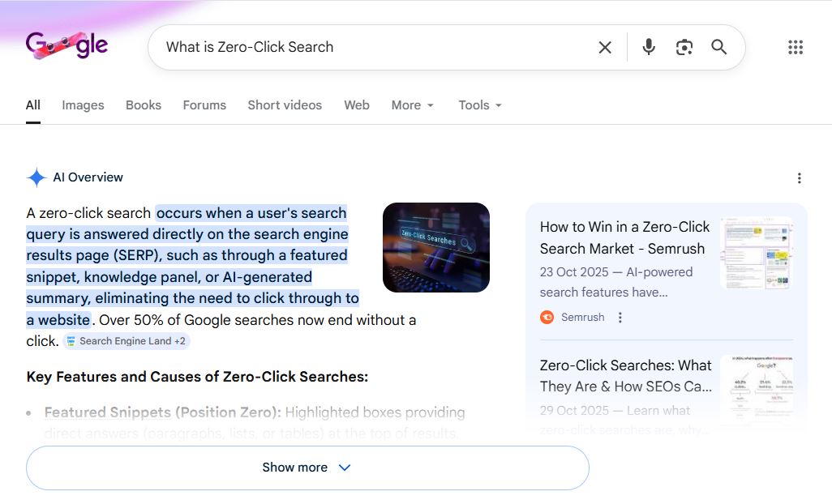The image size is (832, 504).
Task: Open the three-dot menu beside Semrush source
Action: pyautogui.click(x=620, y=317)
